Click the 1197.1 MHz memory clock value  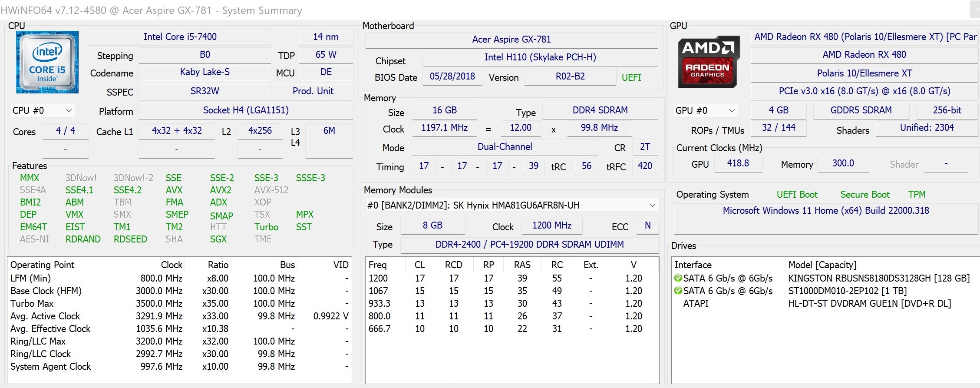[x=445, y=128]
